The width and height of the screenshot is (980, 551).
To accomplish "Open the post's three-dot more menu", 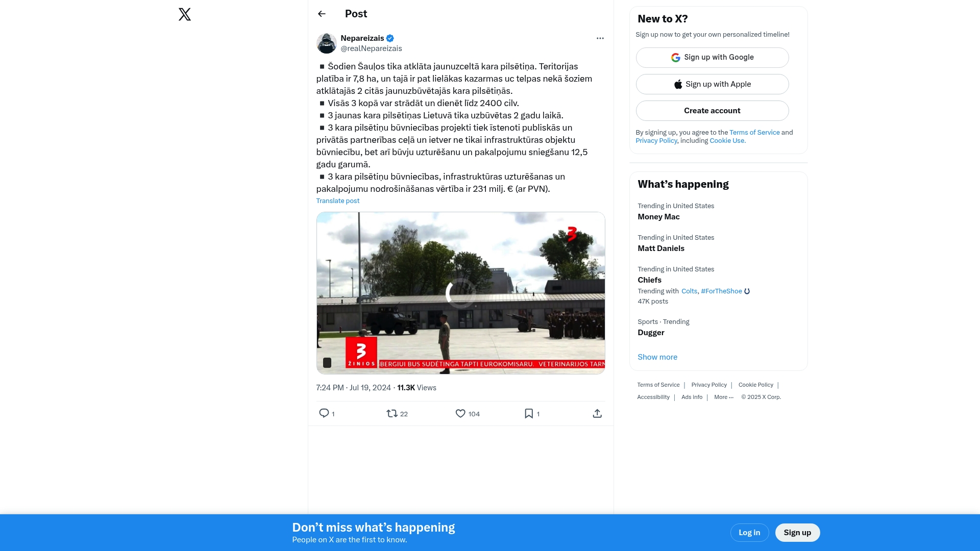I will (600, 38).
